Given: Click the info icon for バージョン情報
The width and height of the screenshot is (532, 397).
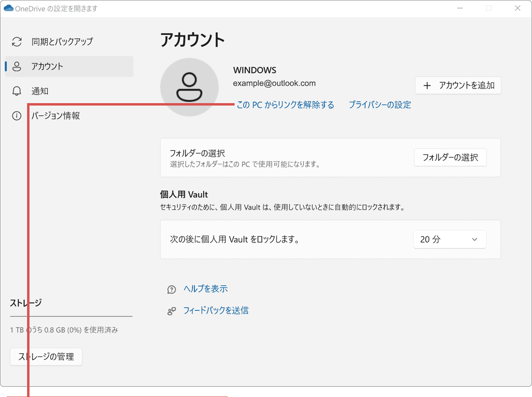Looking at the screenshot, I should (x=16, y=116).
